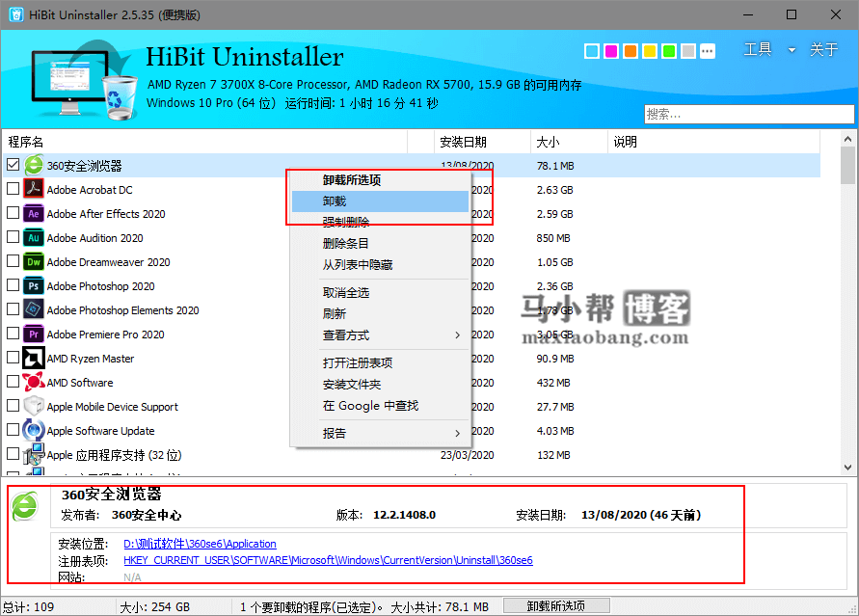Select the Adobe Photoshop Elements 2020 row name
Screen dimensions: 859x616
tap(122, 310)
